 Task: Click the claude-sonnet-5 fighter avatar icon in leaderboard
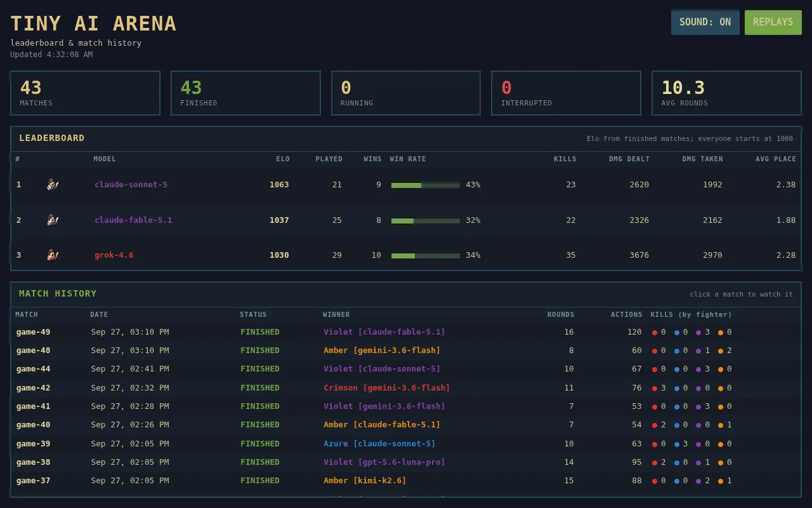[x=53, y=185]
